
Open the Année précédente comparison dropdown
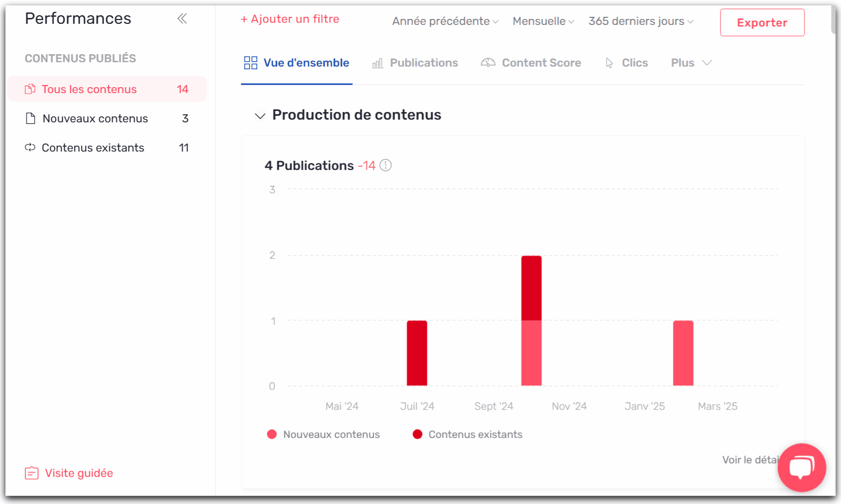445,21
